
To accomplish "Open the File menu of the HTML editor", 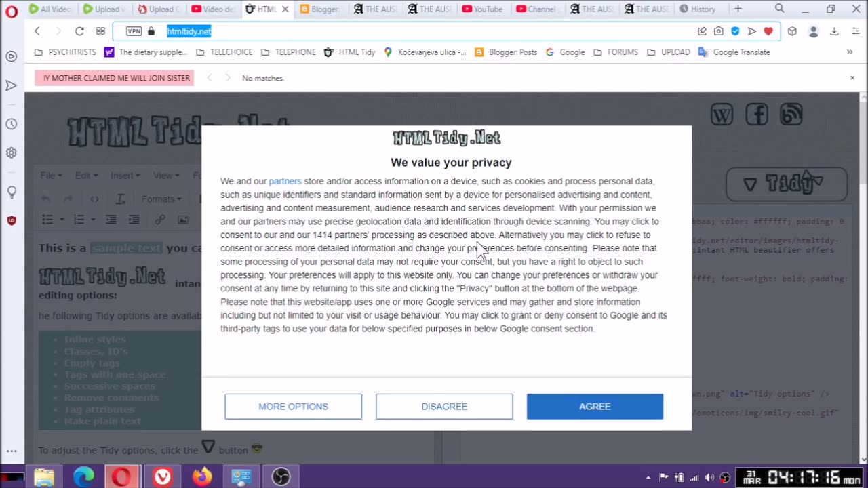I will [x=50, y=176].
